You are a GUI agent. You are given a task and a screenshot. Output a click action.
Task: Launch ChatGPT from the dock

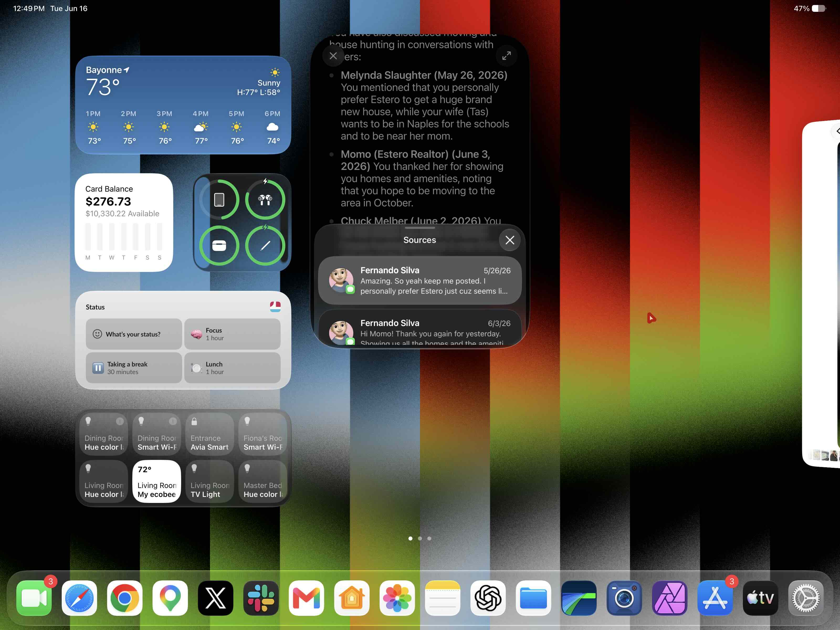click(x=488, y=598)
